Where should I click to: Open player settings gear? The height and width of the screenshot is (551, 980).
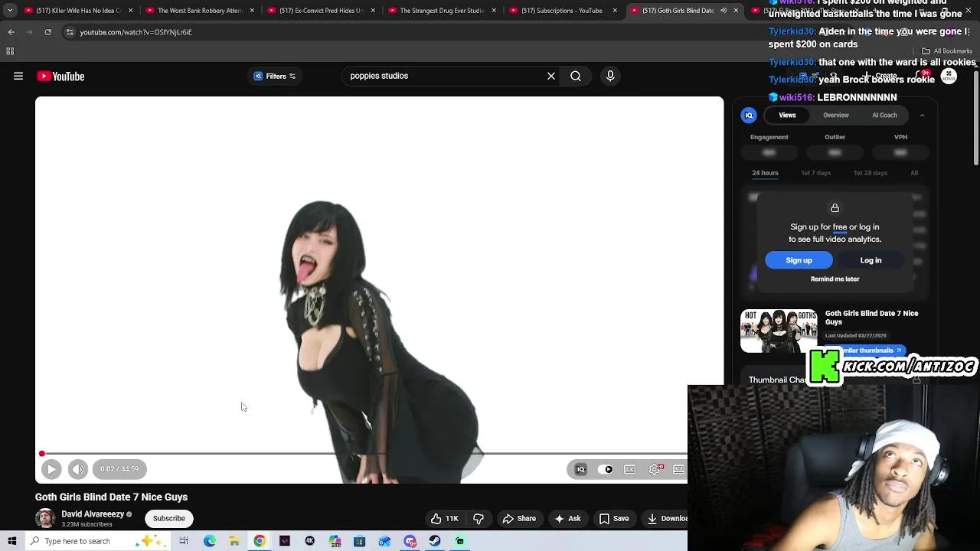(655, 469)
